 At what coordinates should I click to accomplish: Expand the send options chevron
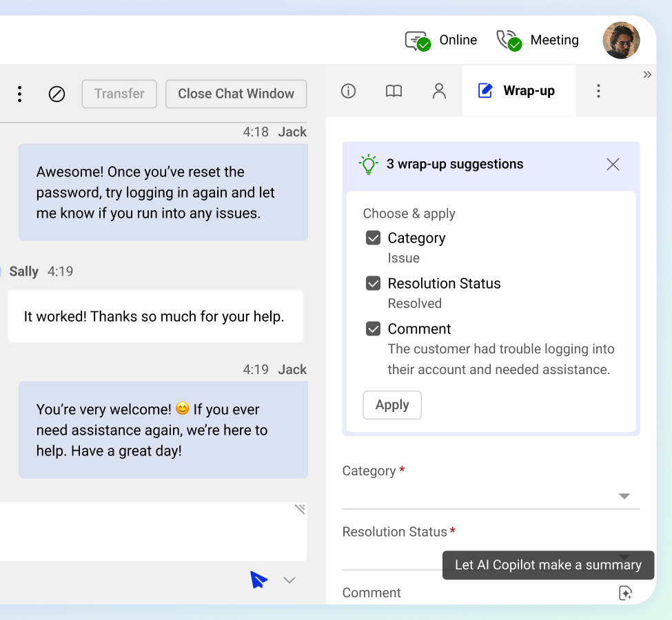(x=289, y=580)
